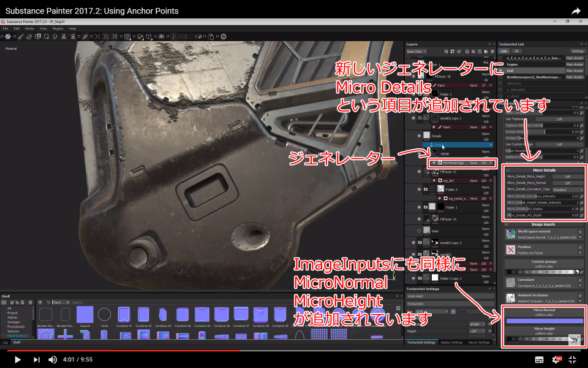Viewport: 588px width, 368px height.
Task: Click TextureSet List Settings button
Action: pyautogui.click(x=578, y=51)
